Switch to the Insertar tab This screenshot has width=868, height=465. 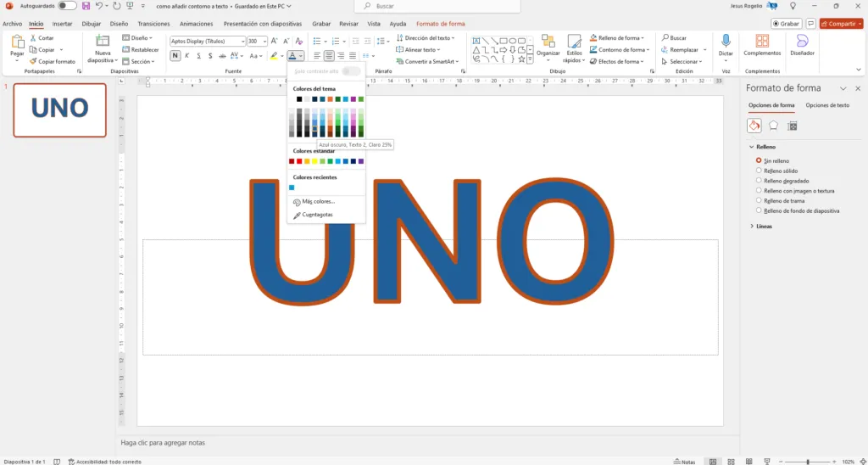click(x=62, y=24)
